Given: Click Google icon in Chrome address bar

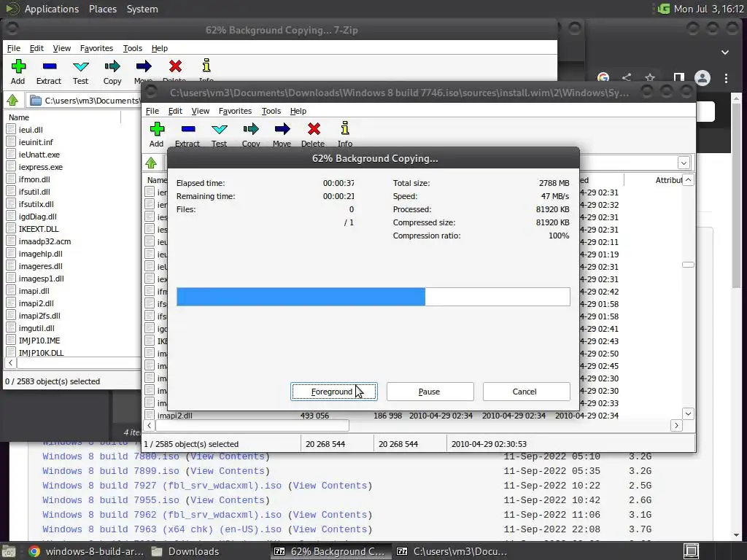Looking at the screenshot, I should click(603, 77).
